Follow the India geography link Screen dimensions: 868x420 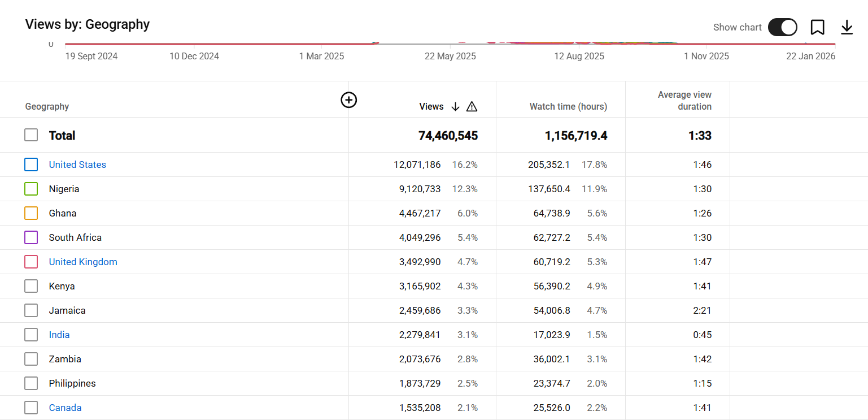tap(59, 335)
